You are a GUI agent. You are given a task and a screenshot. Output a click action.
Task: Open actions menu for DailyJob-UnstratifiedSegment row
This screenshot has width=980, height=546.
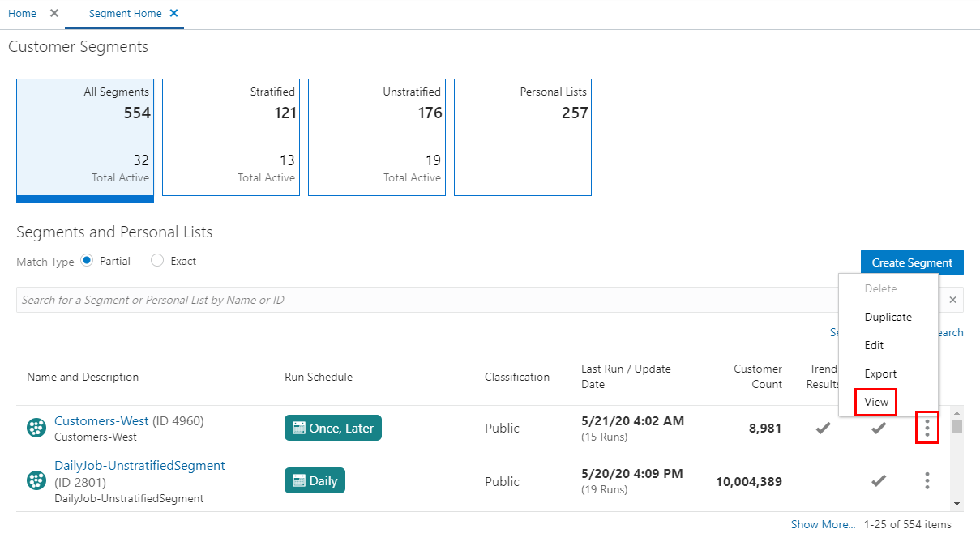click(927, 480)
